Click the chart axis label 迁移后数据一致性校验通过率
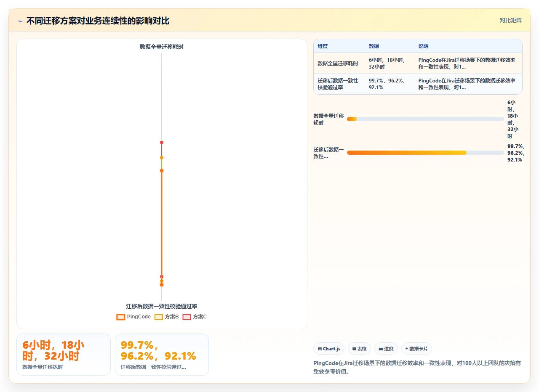The width and height of the screenshot is (539, 392). click(162, 306)
